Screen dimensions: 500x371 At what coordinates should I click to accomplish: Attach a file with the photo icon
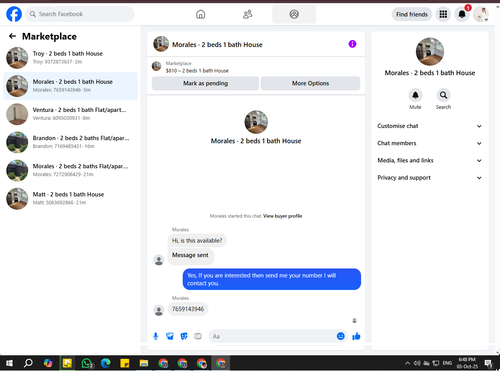[170, 336]
